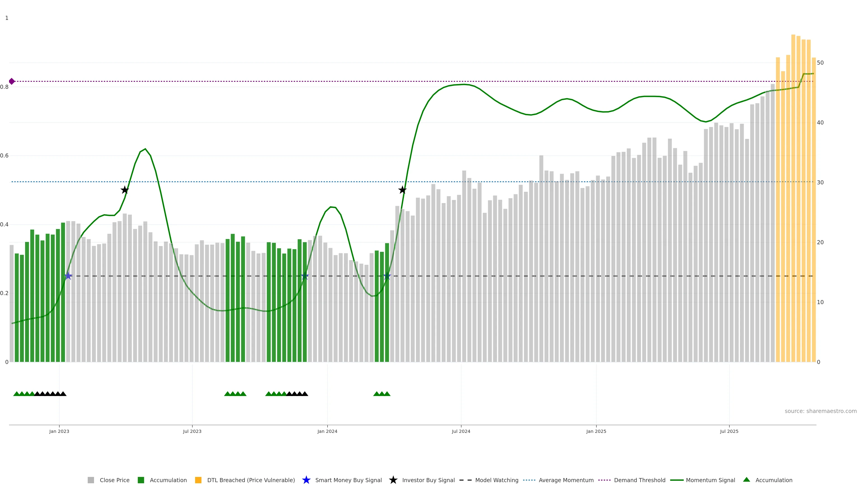Click the blue star at start of Model Watching line
The image size is (868, 488).
pyautogui.click(x=68, y=276)
